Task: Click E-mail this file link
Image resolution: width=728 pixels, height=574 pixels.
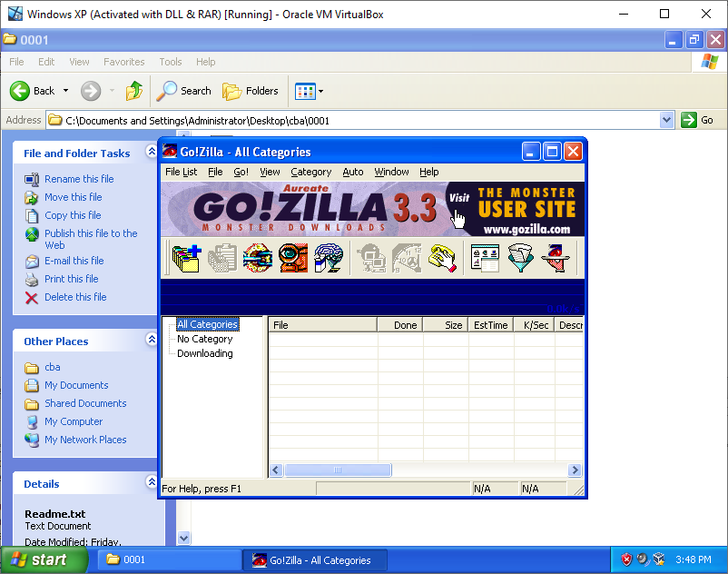Action: [74, 261]
